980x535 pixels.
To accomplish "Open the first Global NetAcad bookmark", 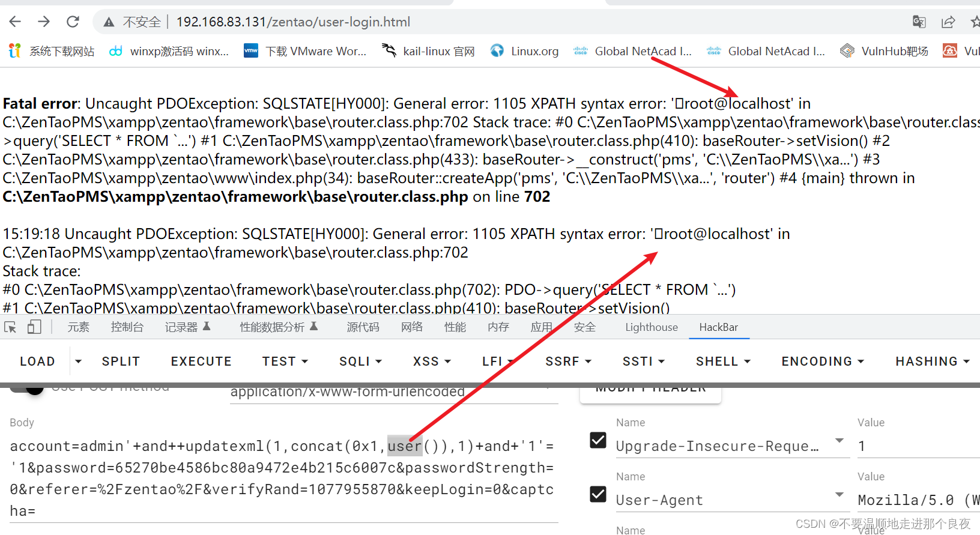I will (632, 51).
